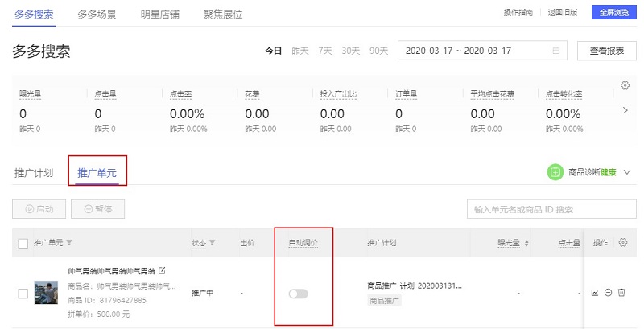The height and width of the screenshot is (329, 644).
Task: Select the 推广计划 tab
Action: tap(34, 173)
